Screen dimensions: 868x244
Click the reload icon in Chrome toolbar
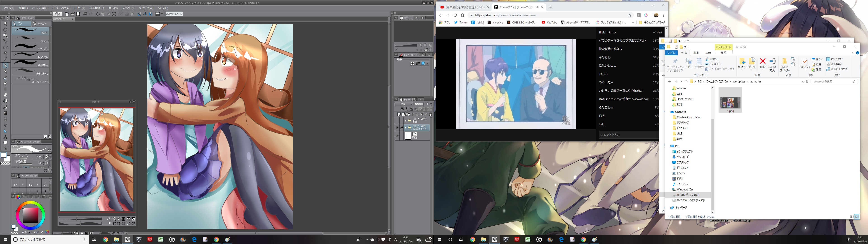(x=455, y=15)
